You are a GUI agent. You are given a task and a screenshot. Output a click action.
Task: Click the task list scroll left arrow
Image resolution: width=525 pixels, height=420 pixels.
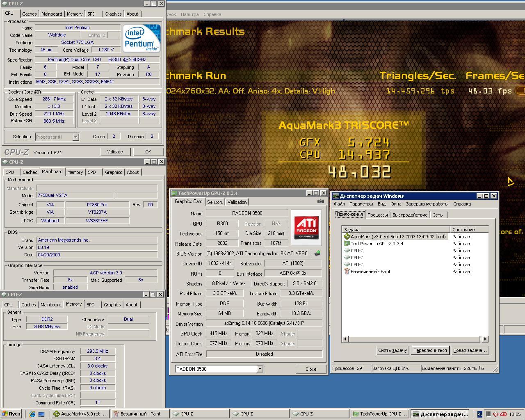tap(345, 339)
